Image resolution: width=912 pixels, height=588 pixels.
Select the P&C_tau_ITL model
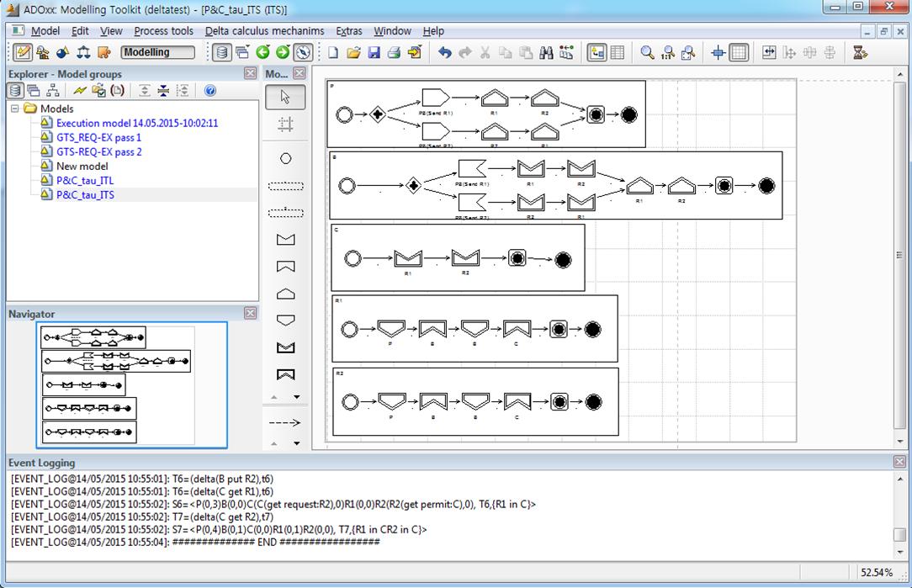tap(85, 180)
